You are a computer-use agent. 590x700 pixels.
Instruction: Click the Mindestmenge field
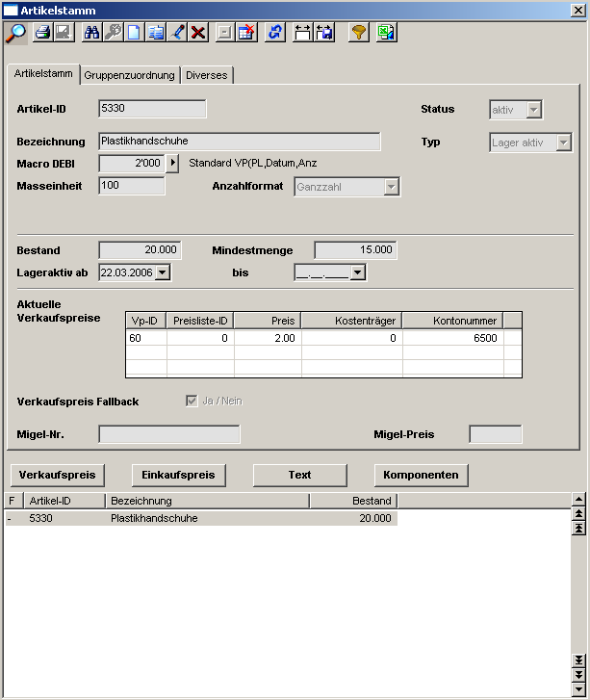point(356,250)
